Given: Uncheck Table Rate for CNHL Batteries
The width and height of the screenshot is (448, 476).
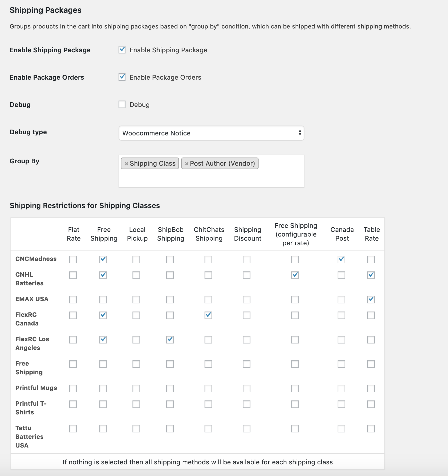Looking at the screenshot, I should tap(370, 275).
